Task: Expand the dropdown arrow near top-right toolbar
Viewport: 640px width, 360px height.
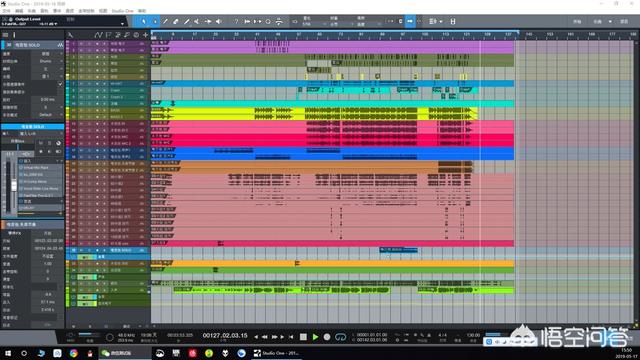Action: (x=610, y=21)
